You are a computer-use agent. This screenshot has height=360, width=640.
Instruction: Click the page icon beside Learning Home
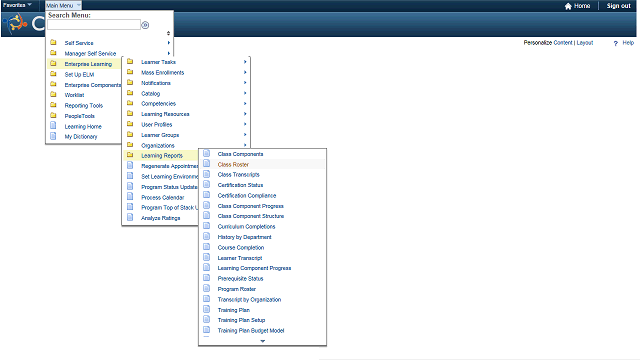(x=53, y=126)
